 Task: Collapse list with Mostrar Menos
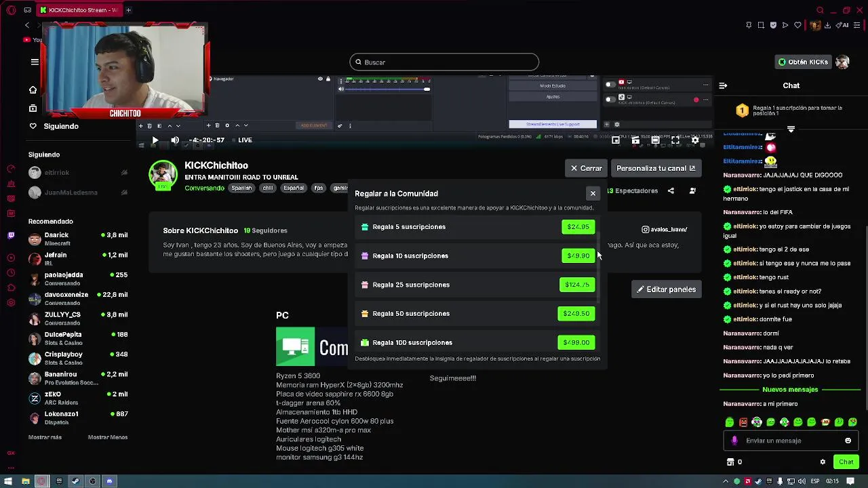pos(108,437)
